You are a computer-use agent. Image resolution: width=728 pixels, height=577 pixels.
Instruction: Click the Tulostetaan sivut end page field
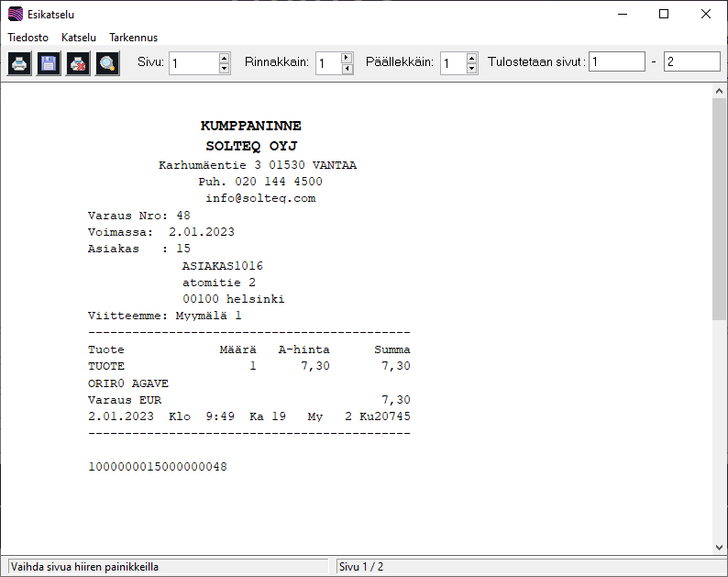click(x=691, y=61)
